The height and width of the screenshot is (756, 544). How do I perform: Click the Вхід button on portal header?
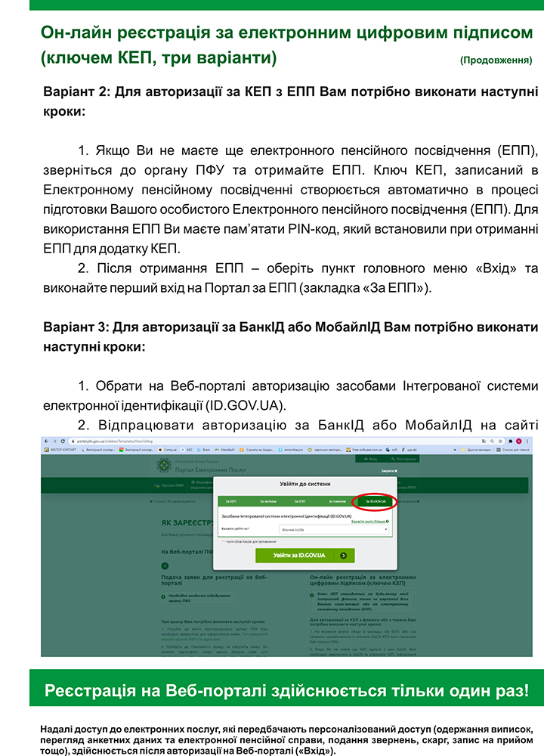(370, 459)
